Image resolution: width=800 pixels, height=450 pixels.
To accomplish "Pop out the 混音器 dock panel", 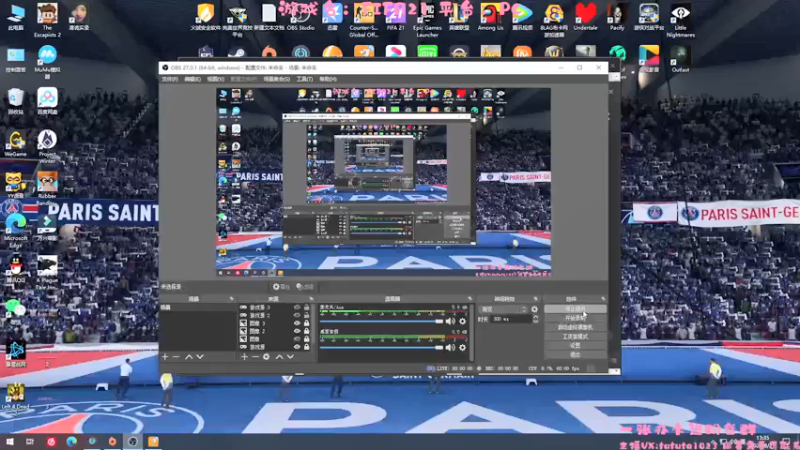I will (x=470, y=299).
